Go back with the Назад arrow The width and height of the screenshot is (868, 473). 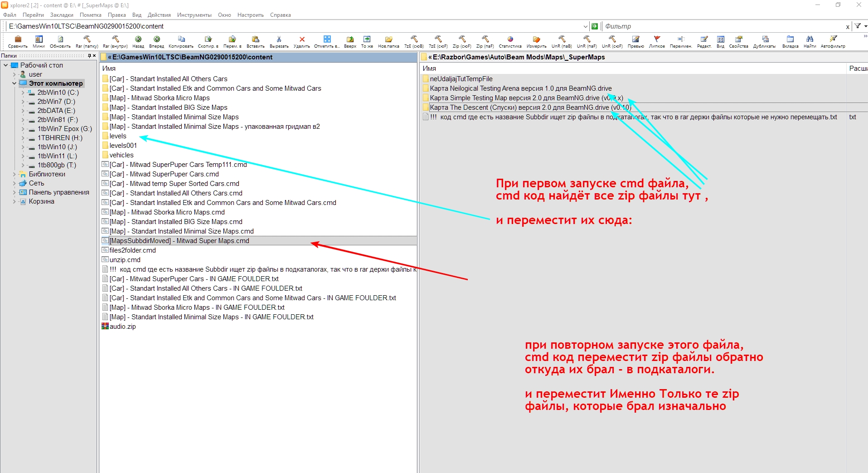tap(138, 39)
